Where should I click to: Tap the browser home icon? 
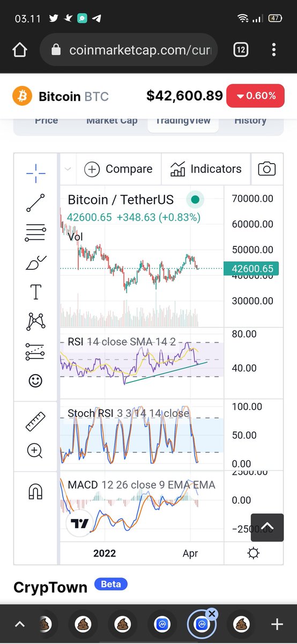(19, 50)
